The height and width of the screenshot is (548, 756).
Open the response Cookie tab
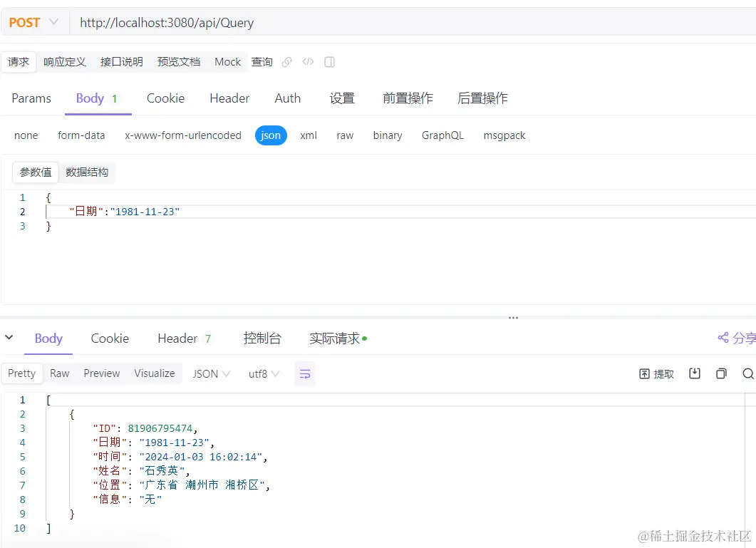pos(110,338)
